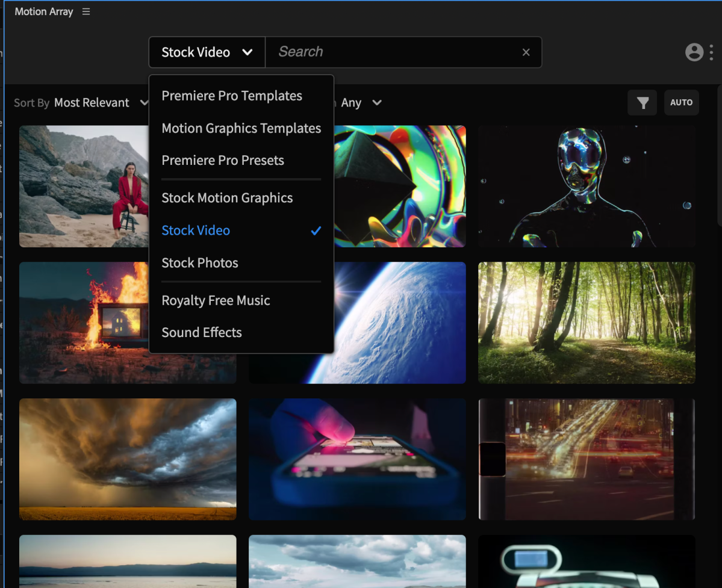Screen dimensions: 722x588
Task: Open the cloudy sky thumbnail
Action: click(x=357, y=562)
